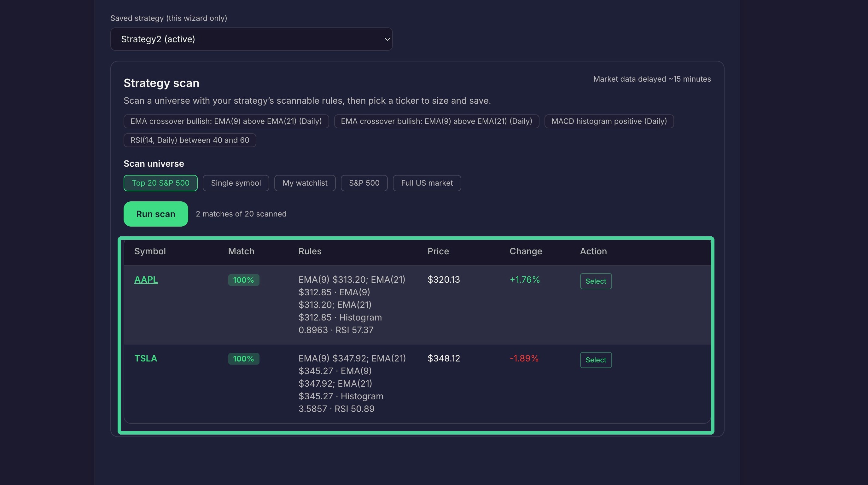The image size is (868, 485).
Task: Click the Price column header
Action: 438,251
